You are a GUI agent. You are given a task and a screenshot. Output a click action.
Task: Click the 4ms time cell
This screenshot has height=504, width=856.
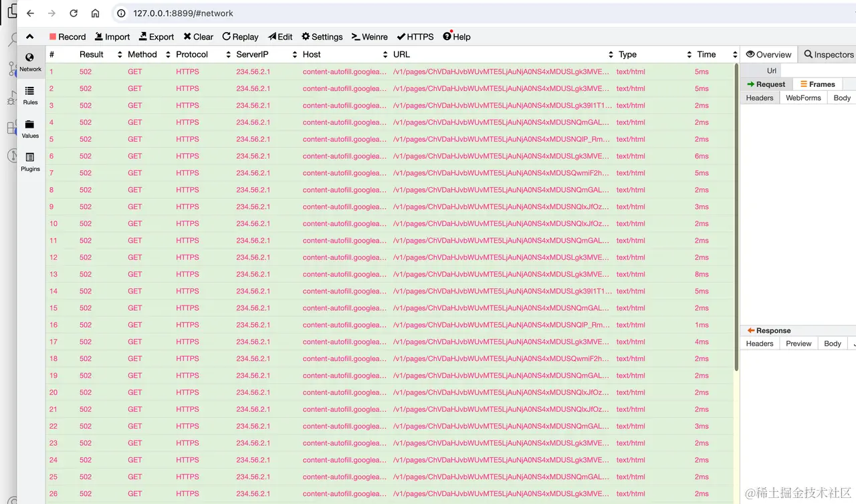[x=702, y=342]
